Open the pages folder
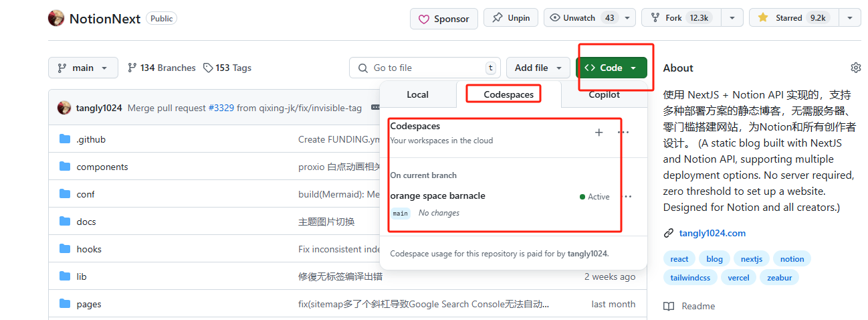The height and width of the screenshot is (320, 868). click(x=89, y=304)
